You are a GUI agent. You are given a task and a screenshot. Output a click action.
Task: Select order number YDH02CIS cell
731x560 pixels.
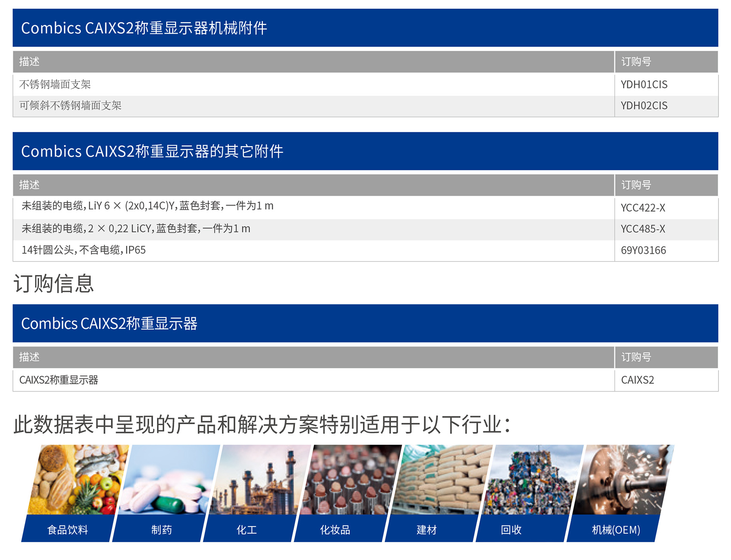(x=644, y=106)
